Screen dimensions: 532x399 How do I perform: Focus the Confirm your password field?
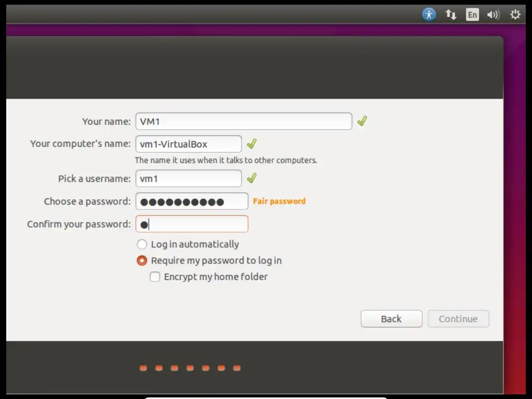click(192, 224)
